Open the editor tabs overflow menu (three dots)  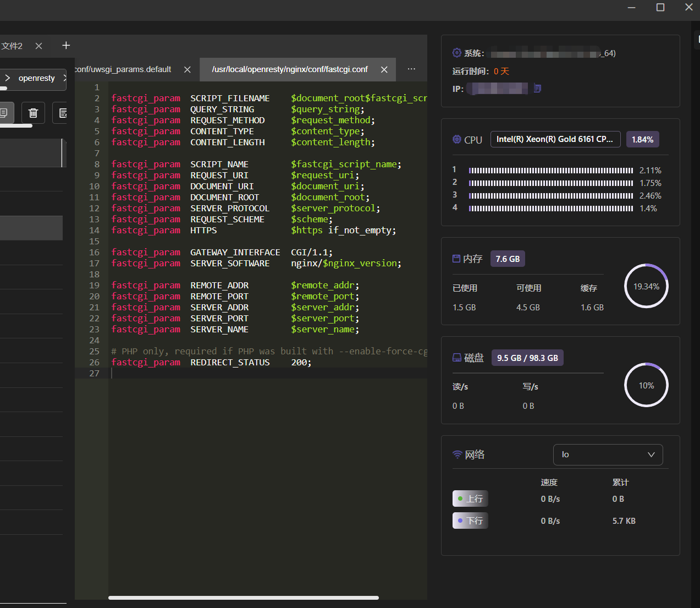[411, 69]
